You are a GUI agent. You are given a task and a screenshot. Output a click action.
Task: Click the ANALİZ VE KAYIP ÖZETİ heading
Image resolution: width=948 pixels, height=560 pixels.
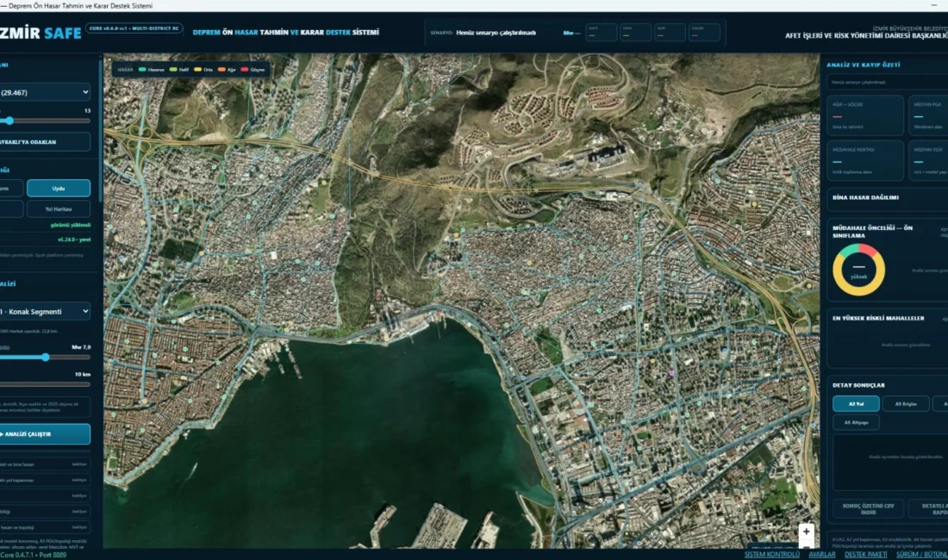point(863,65)
